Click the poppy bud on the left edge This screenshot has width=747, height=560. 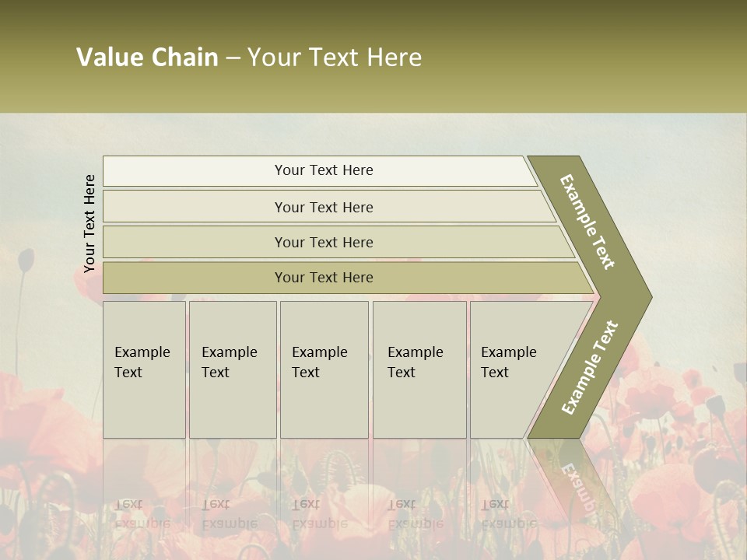click(26, 259)
